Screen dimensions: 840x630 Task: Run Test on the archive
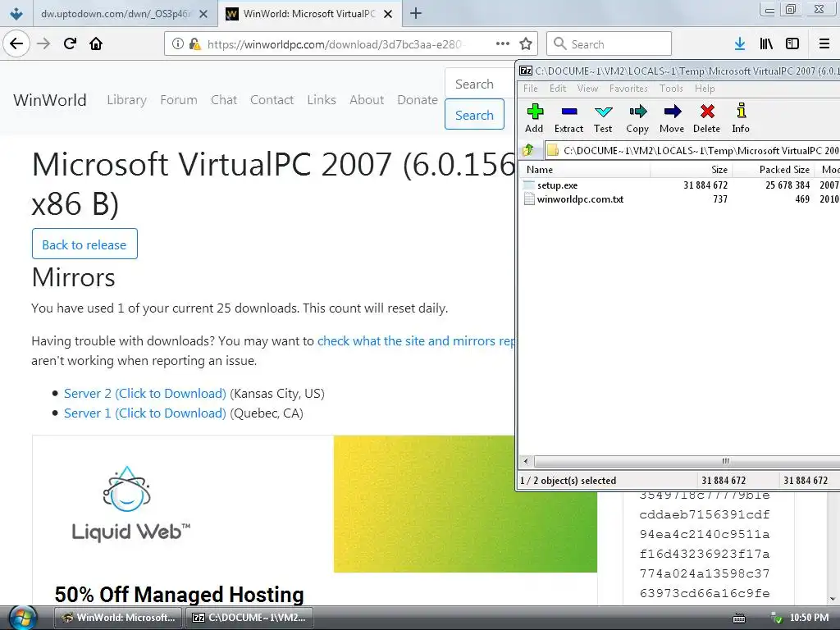603,118
